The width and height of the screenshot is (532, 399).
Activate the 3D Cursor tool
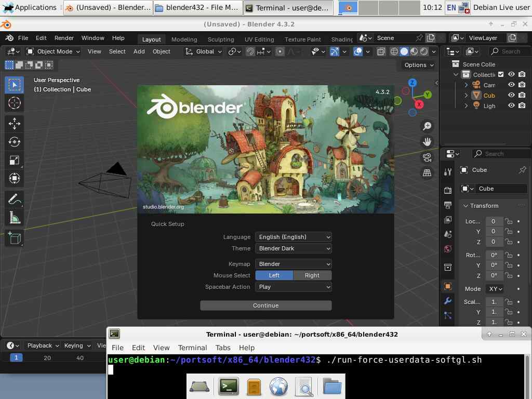[x=14, y=103]
